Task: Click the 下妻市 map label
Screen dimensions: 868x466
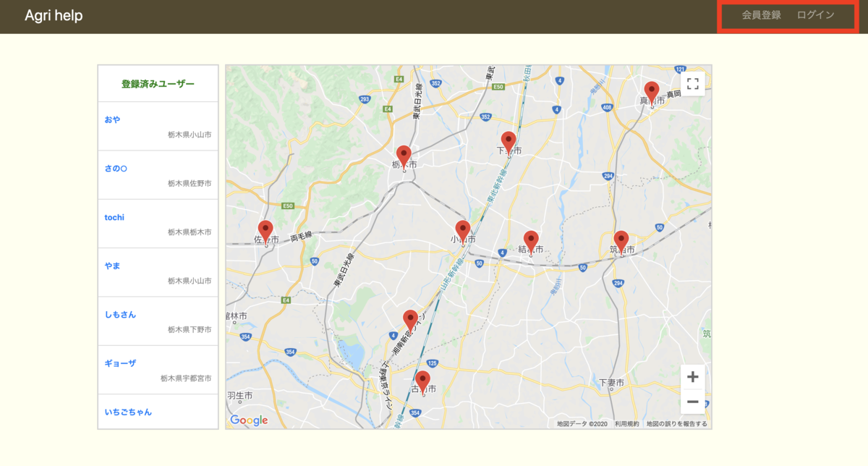Action: tap(611, 381)
